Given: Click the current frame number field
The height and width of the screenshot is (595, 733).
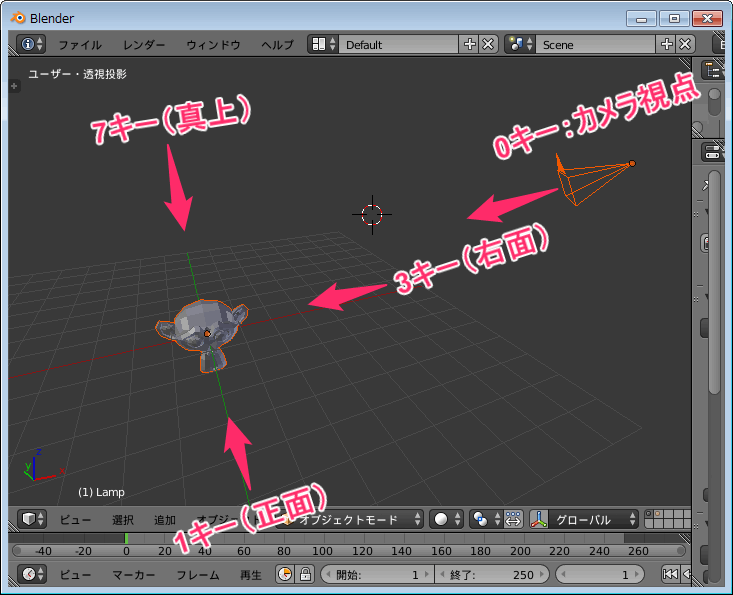Looking at the screenshot, I should 600,574.
